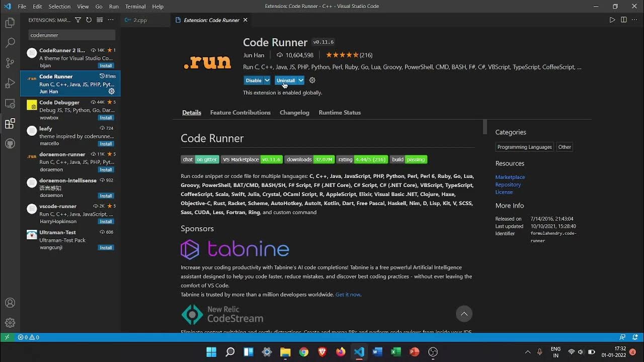The width and height of the screenshot is (644, 362).
Task: Open the License resource link
Action: coord(504,192)
